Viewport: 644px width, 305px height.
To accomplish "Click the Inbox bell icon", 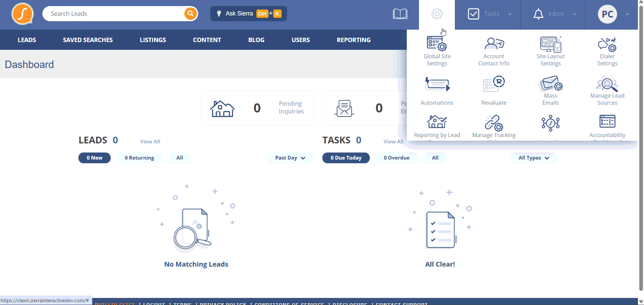I will 538,14.
